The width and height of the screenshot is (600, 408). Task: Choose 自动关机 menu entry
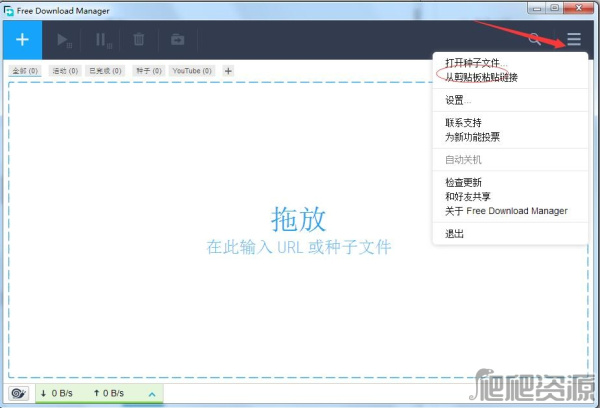[x=510, y=160]
